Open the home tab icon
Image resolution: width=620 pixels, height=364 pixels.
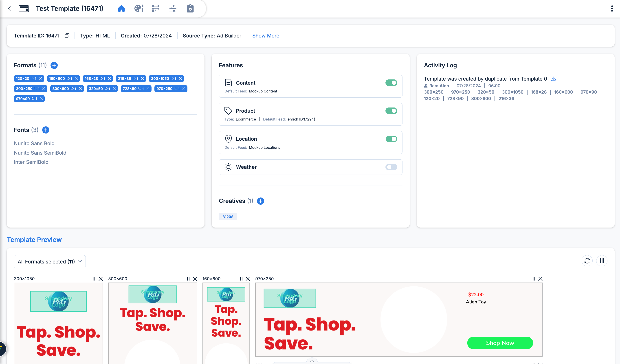[121, 9]
